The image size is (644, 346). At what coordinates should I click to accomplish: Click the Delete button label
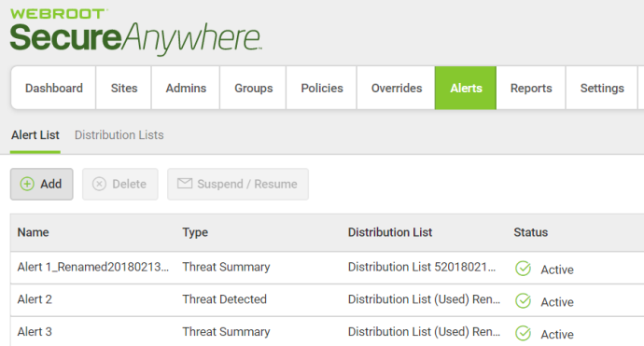click(130, 184)
